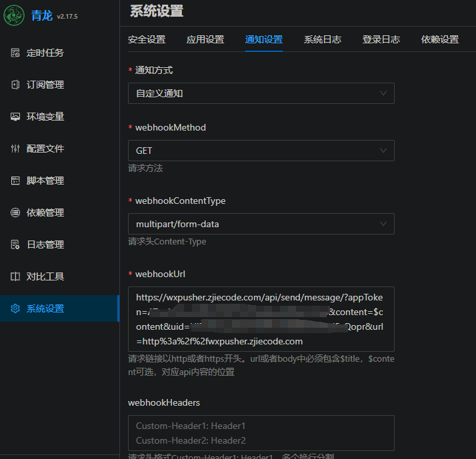Click the dependency management list icon
This screenshot has height=459, width=476.
pyautogui.click(x=15, y=213)
